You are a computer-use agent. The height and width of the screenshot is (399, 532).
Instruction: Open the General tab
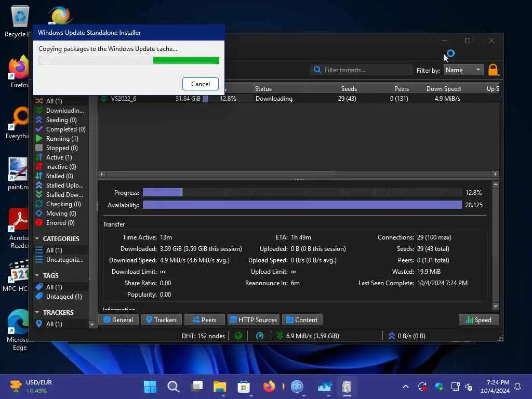click(x=118, y=320)
